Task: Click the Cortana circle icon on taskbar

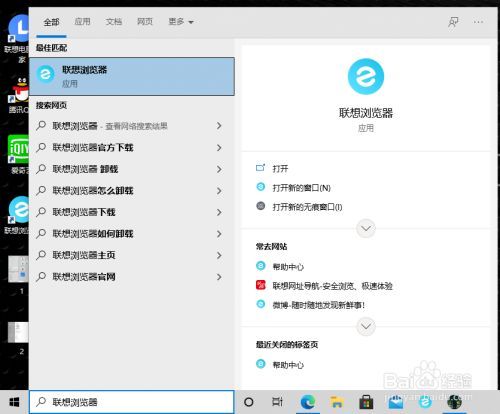Action: tap(249, 402)
